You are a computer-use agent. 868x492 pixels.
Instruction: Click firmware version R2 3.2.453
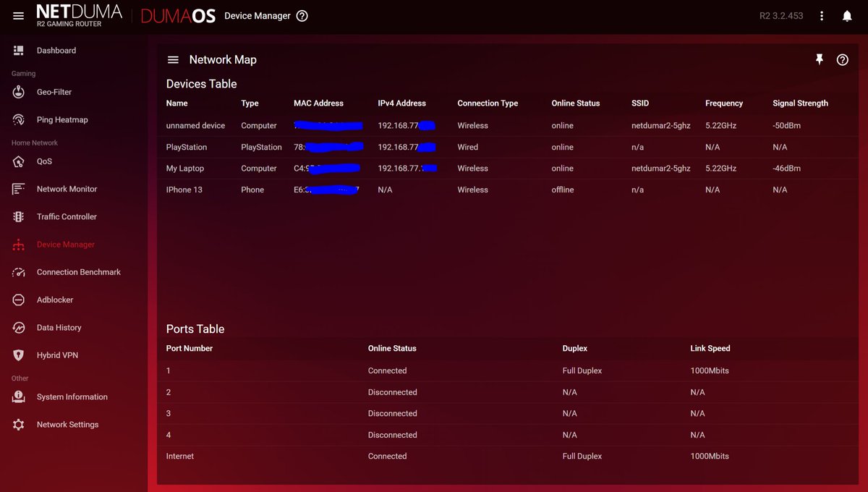781,15
